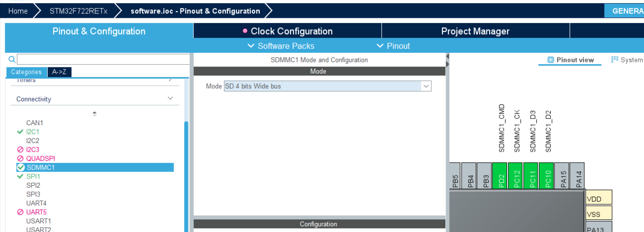Click the green check beside SPI1
Viewport: 644px width, 232px height.
(x=20, y=176)
